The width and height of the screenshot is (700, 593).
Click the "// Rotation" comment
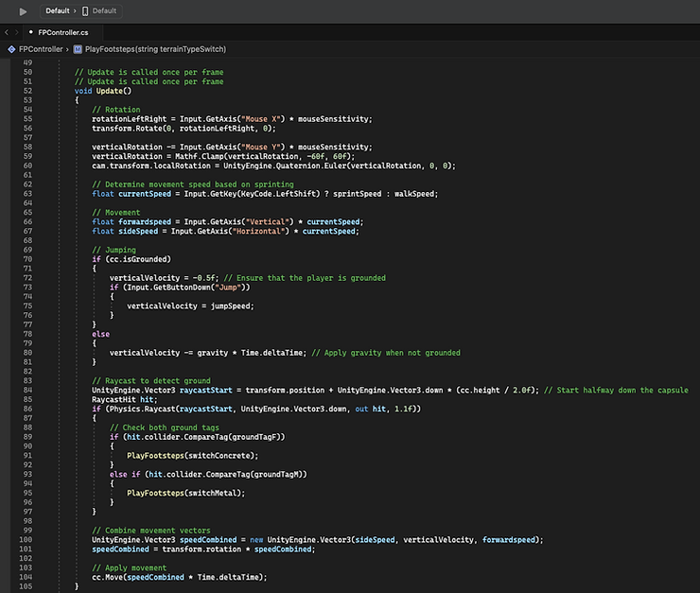[x=116, y=110]
